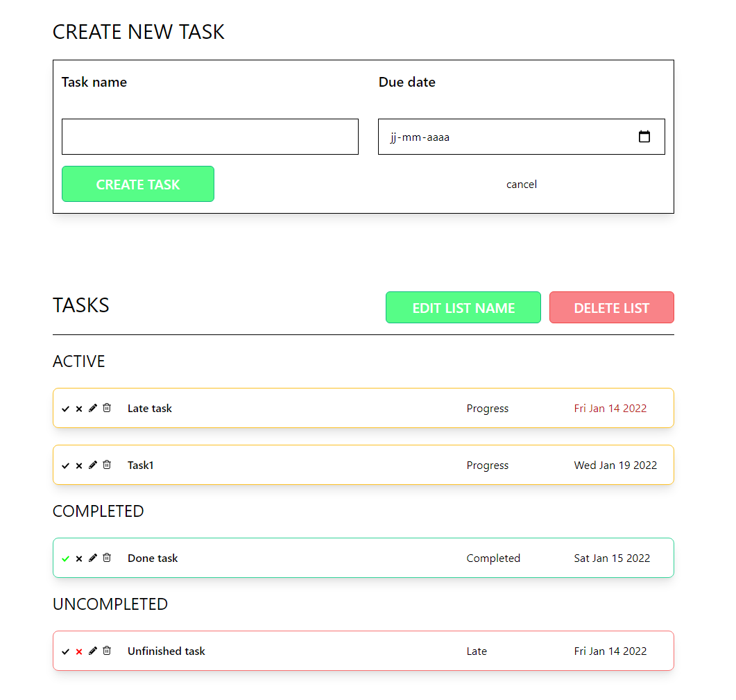The width and height of the screenshot is (736, 700).
Task: Toggle red X on Unfinished task
Action: [79, 651]
